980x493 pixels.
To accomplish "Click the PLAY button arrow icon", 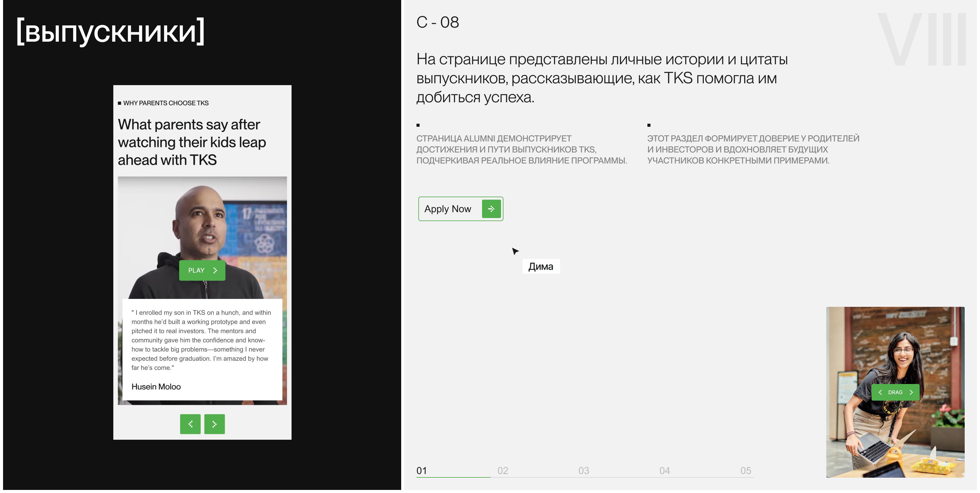I will [x=215, y=270].
